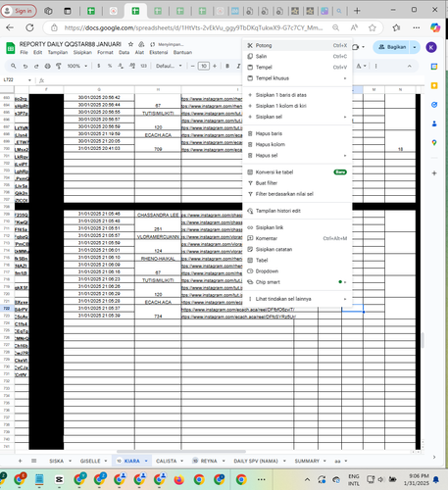Viewport: 448px width, 490px height.
Task: Open the Firefox taskbar icon
Action: (x=178, y=479)
